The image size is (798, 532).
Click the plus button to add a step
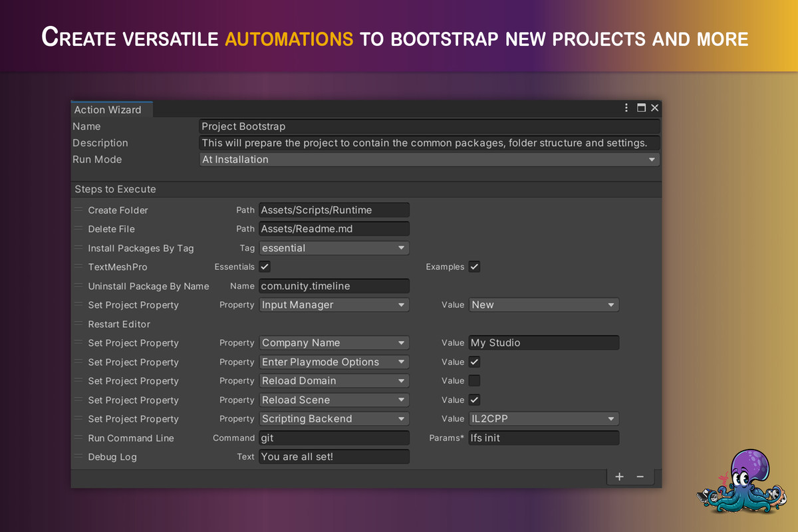pos(619,476)
